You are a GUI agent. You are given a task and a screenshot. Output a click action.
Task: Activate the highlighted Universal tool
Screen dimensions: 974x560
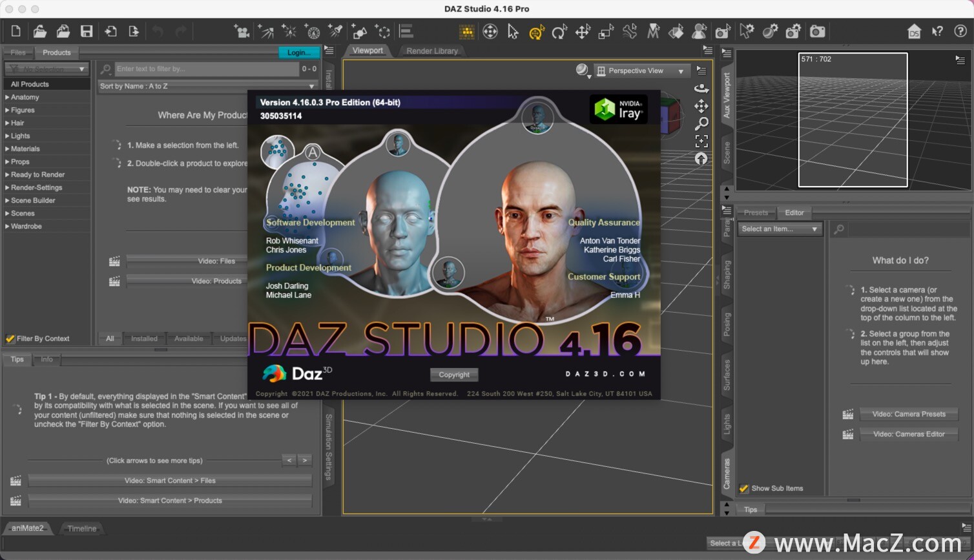[x=537, y=31]
